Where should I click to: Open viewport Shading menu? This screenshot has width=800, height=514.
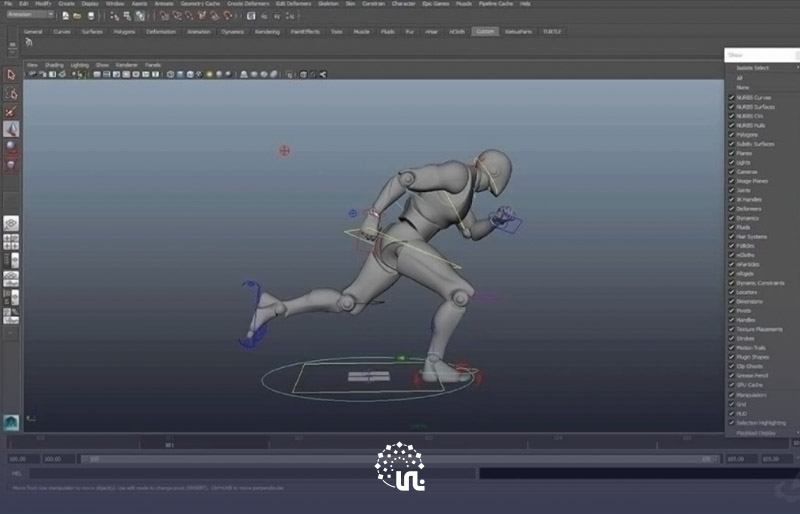click(x=54, y=65)
